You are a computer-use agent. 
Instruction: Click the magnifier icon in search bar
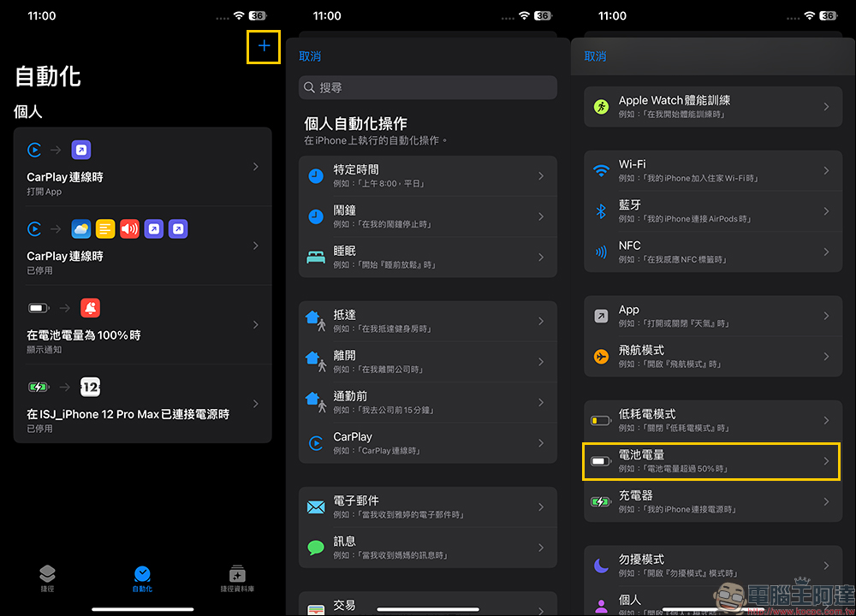tap(309, 88)
